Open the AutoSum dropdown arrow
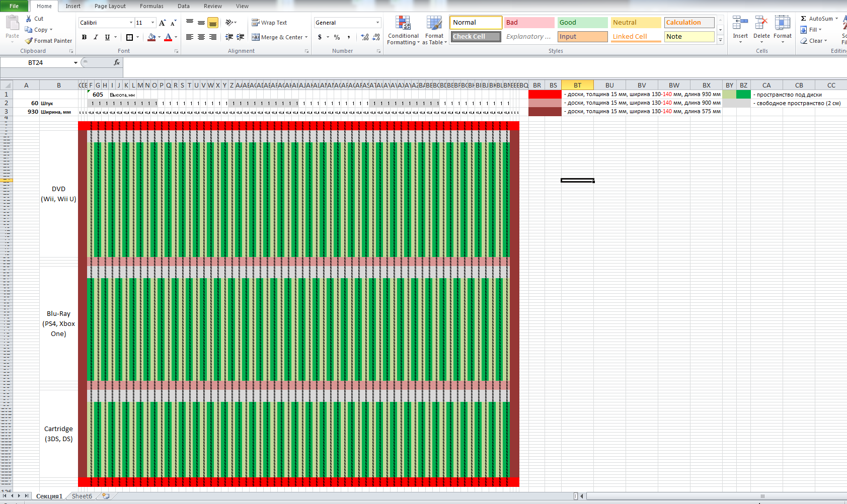Screen dimensions: 847x504 [x=836, y=19]
